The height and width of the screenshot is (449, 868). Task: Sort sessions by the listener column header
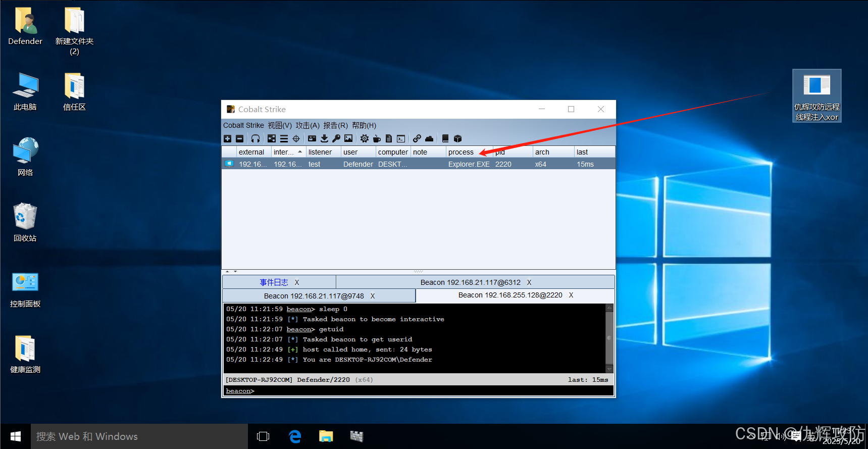click(323, 152)
